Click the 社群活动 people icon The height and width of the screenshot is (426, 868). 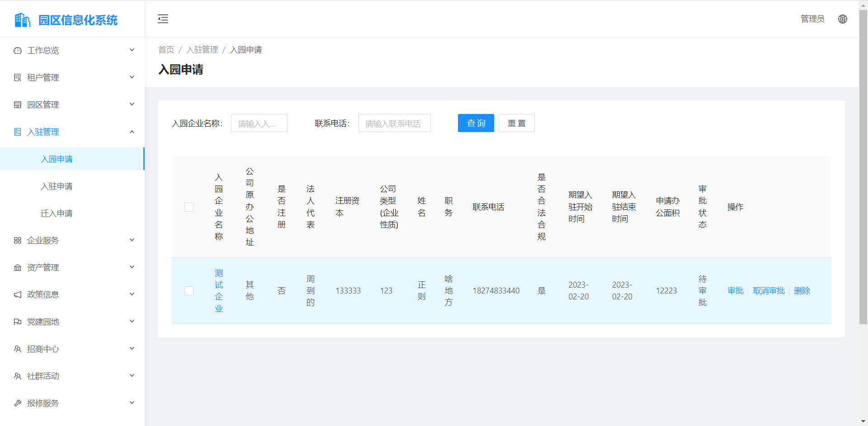coord(18,376)
